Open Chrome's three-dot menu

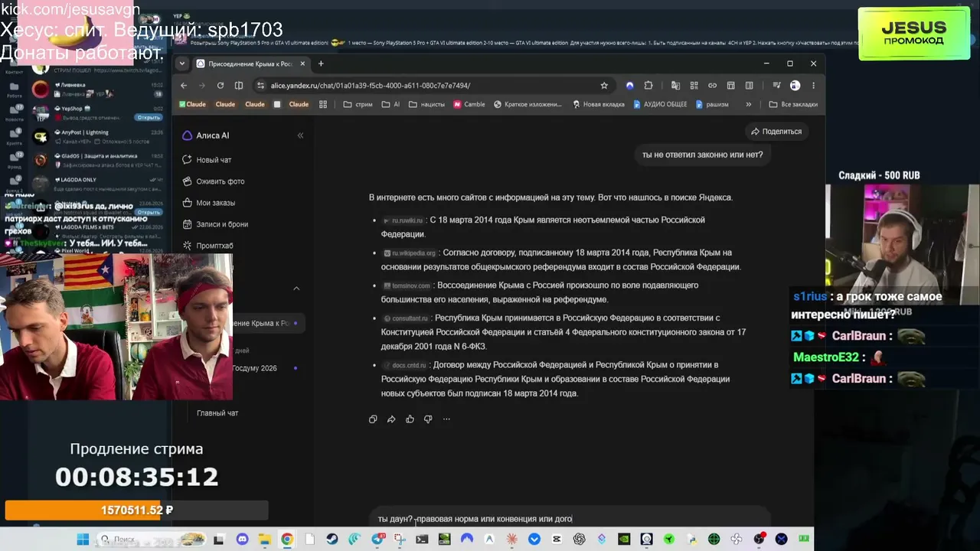813,86
